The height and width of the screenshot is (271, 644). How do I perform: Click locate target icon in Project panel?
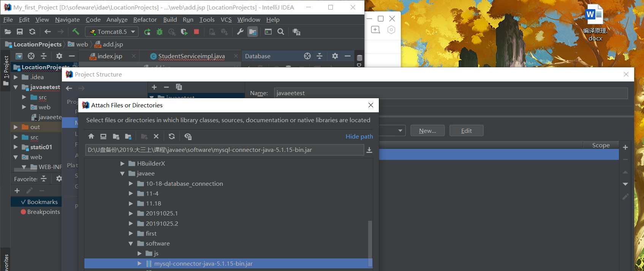[x=31, y=56]
